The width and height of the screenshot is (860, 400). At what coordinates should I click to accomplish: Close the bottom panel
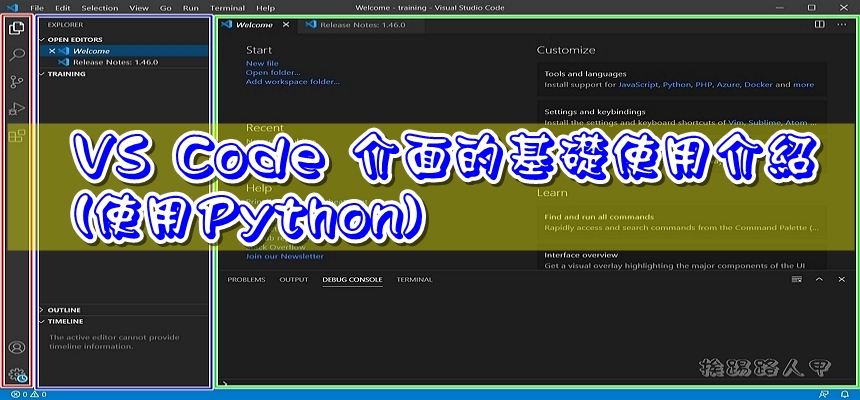coord(841,279)
